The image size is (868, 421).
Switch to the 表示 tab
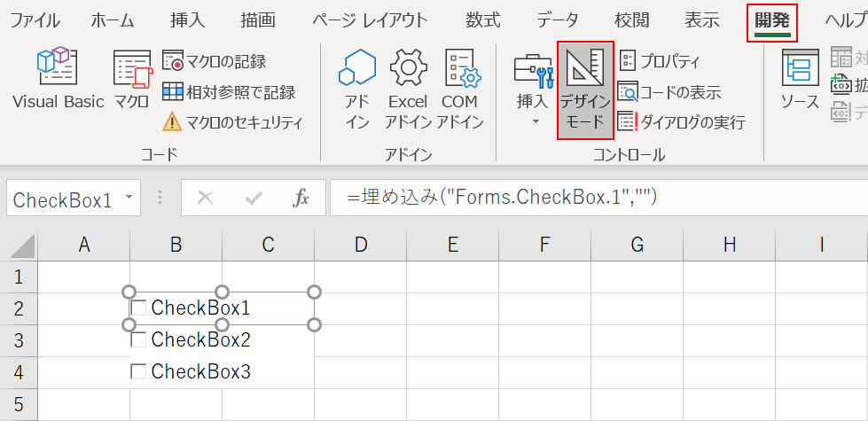pos(702,21)
